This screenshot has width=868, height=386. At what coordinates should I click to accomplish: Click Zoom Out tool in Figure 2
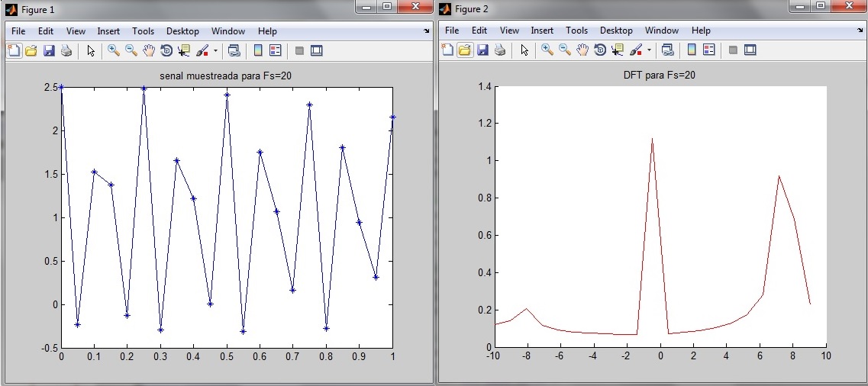[x=564, y=50]
